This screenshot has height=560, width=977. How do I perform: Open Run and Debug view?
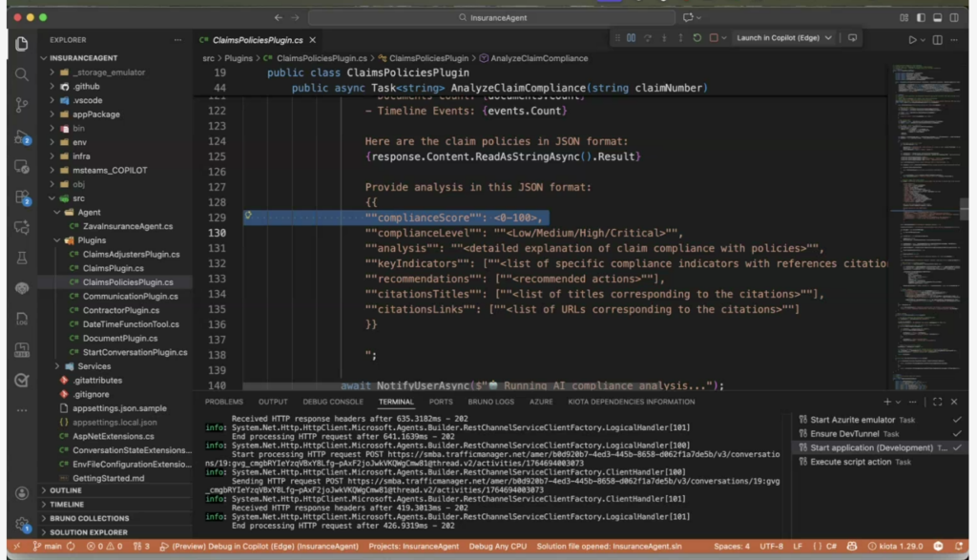click(21, 137)
